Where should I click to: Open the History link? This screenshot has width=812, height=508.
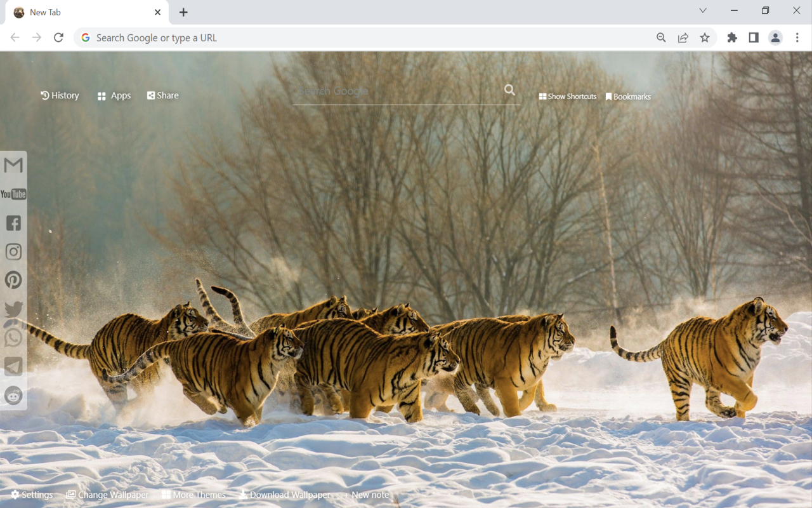[x=60, y=95]
